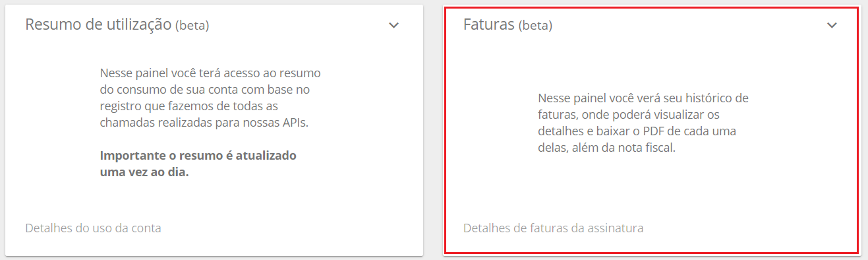The height and width of the screenshot is (260, 868).
Task: Click the 'chamadas realizadas' text line
Action: 204,123
